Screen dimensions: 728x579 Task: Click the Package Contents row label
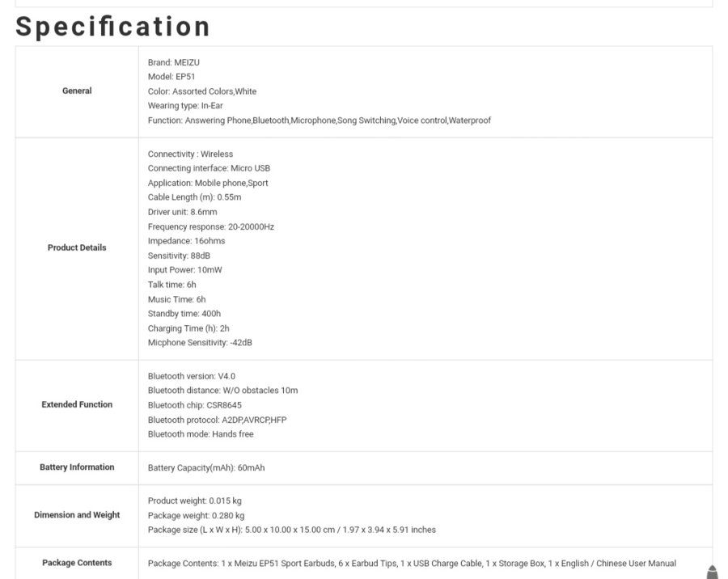(77, 563)
